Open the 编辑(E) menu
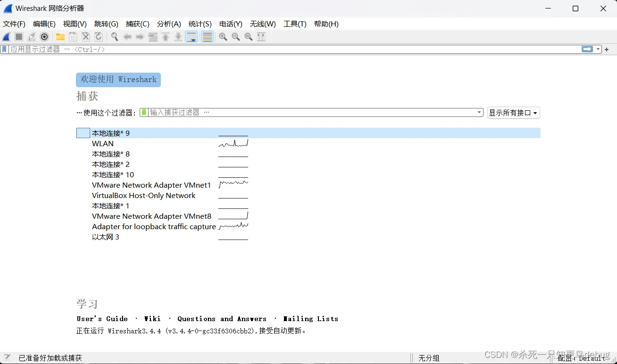The image size is (617, 364). click(44, 24)
